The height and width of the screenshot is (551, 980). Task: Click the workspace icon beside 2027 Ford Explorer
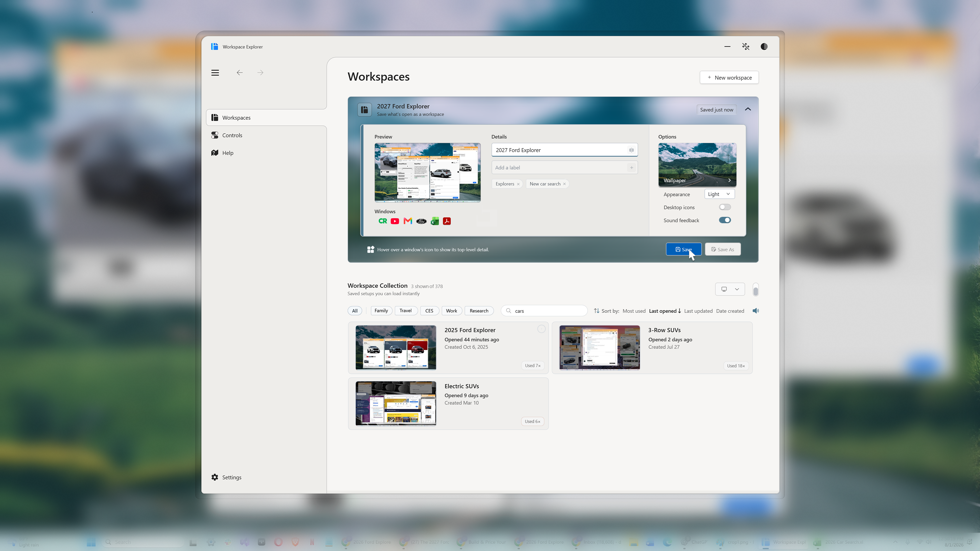click(364, 109)
